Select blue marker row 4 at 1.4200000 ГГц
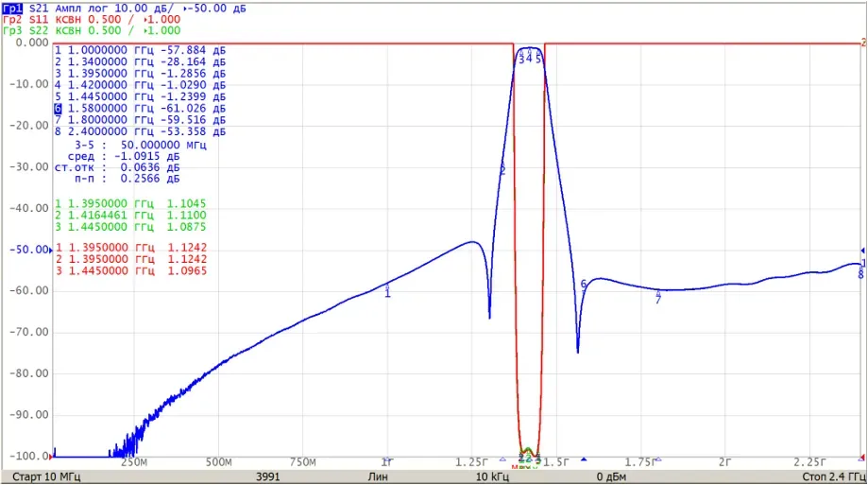 140,85
